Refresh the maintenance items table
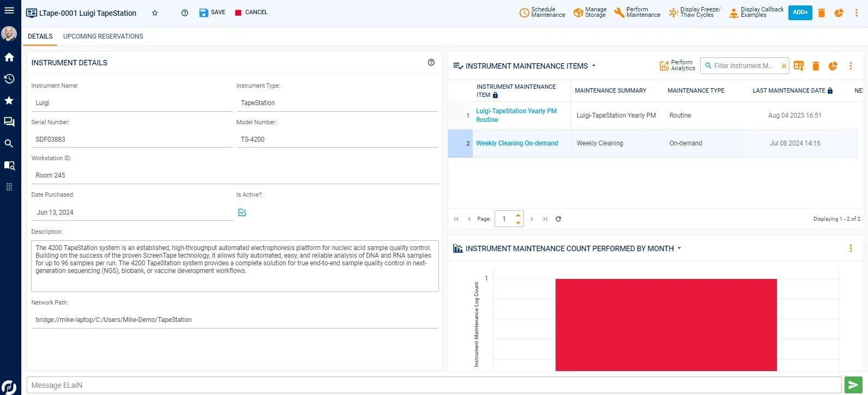Screen dimensions: 868x395 (558, 219)
